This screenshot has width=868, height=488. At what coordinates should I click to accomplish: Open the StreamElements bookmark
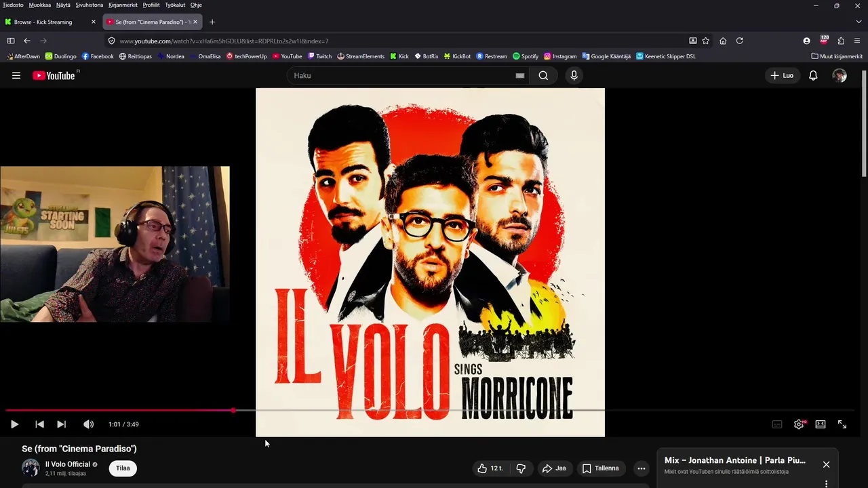pos(361,56)
